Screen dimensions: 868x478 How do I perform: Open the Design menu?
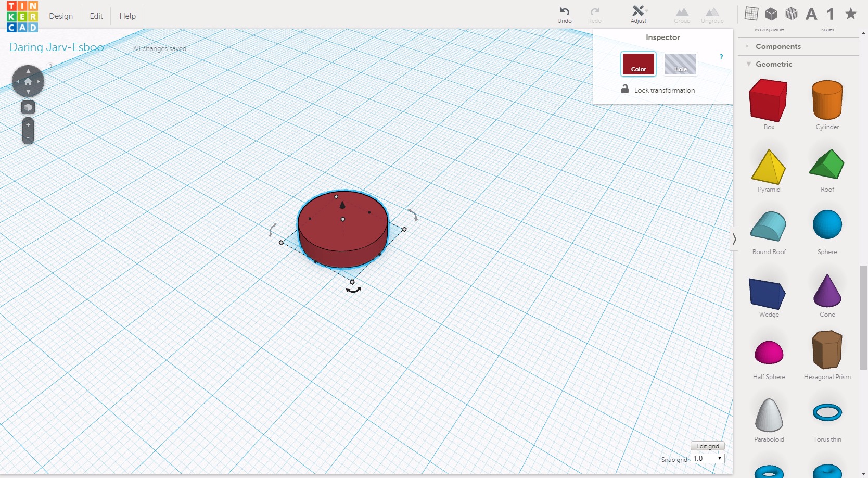pos(61,16)
